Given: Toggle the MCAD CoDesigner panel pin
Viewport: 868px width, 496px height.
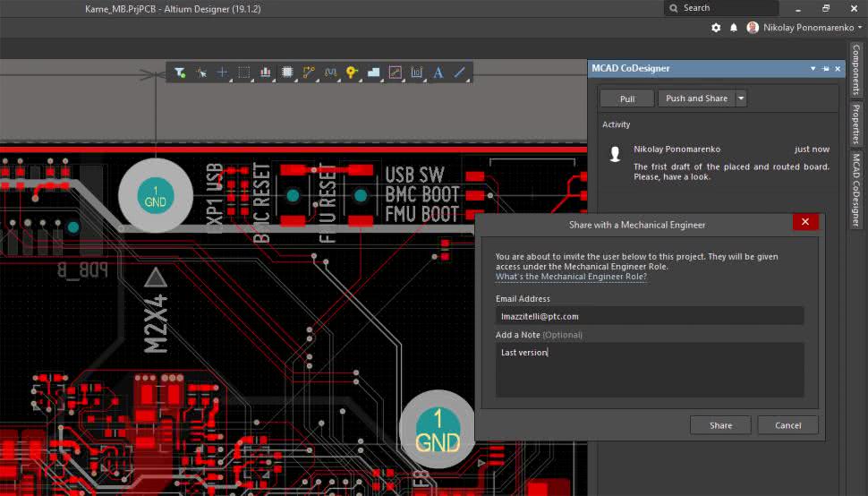Looking at the screenshot, I should coord(825,69).
